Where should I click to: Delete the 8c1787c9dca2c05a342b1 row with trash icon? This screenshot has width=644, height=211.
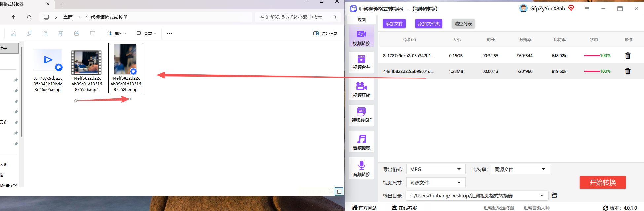(628, 56)
